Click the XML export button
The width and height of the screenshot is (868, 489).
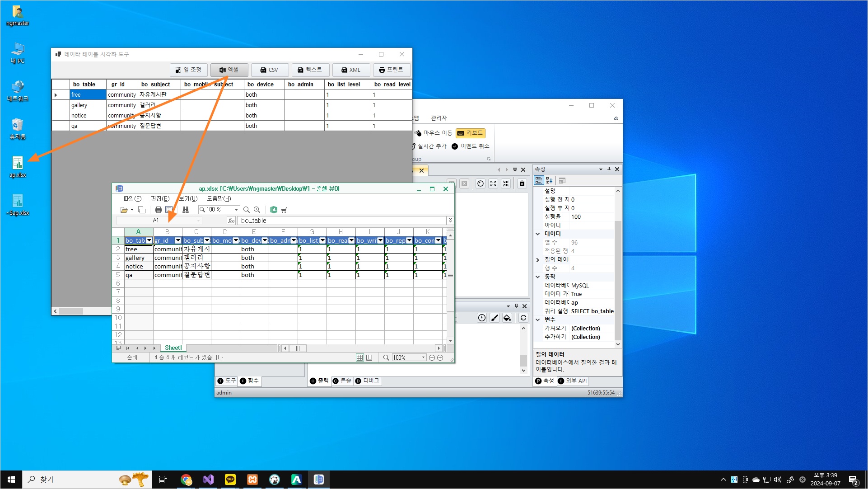tap(351, 70)
